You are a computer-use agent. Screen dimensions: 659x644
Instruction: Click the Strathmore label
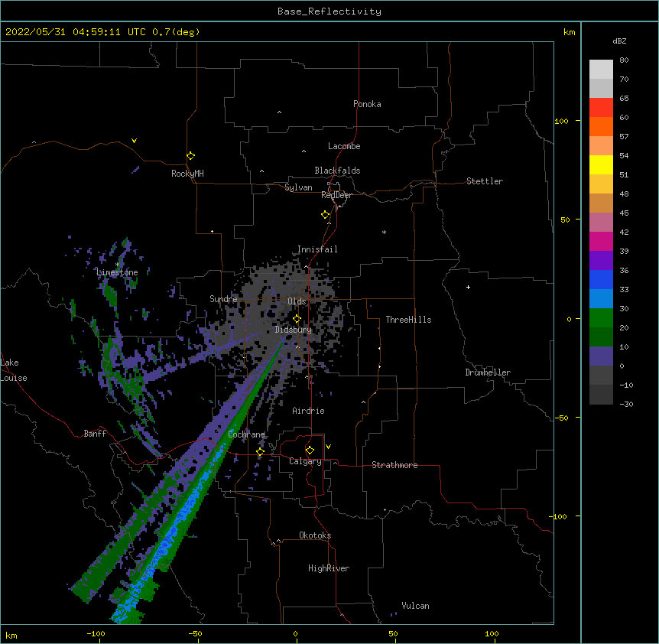(x=394, y=465)
